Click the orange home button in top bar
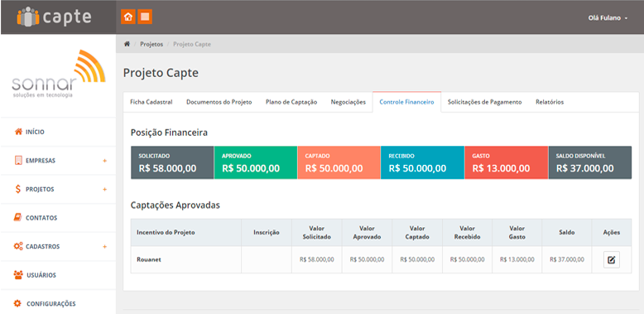 [128, 17]
